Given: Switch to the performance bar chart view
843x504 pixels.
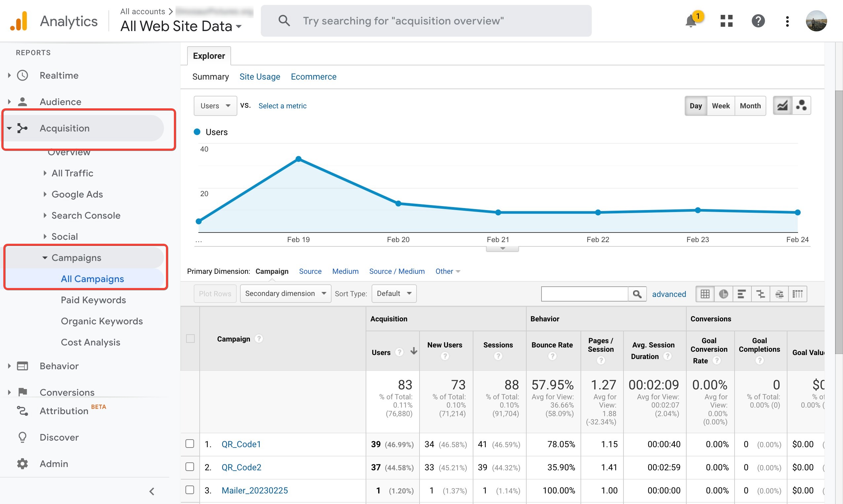Looking at the screenshot, I should pyautogui.click(x=742, y=294).
